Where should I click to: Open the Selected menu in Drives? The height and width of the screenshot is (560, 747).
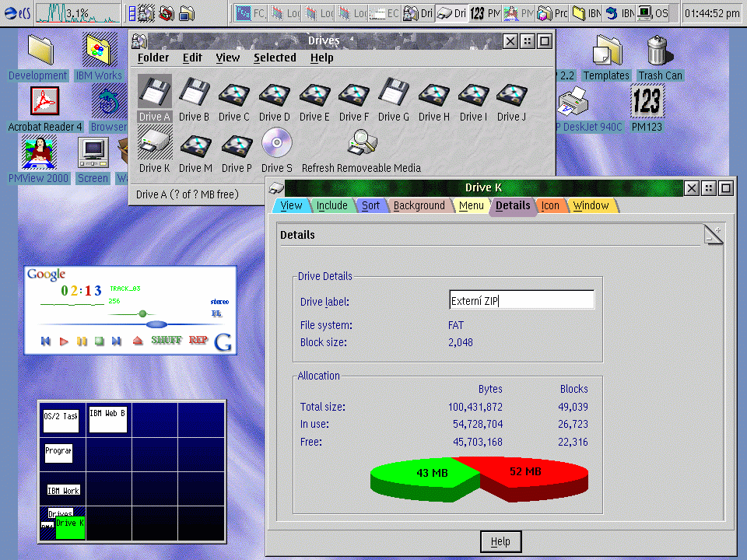275,58
